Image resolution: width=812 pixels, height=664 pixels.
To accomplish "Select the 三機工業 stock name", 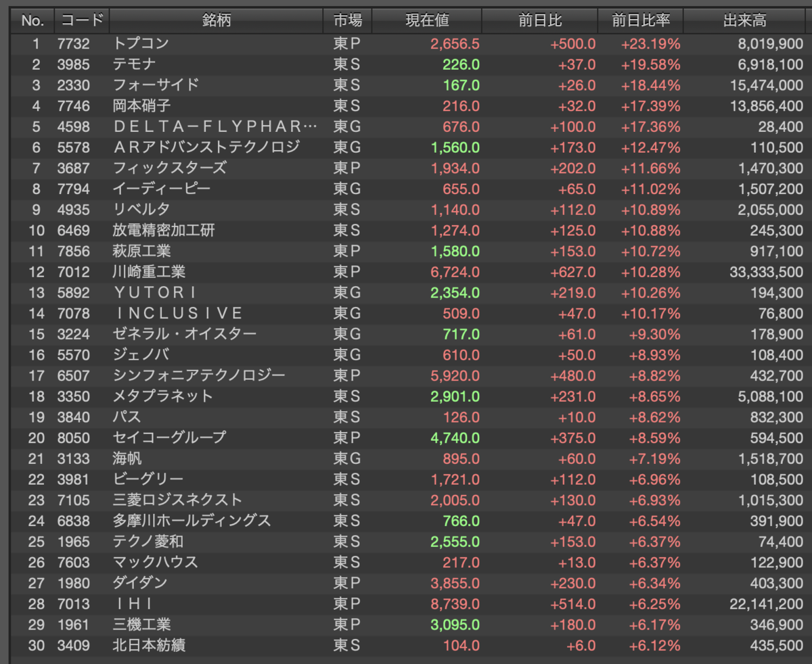I will pos(141,625).
